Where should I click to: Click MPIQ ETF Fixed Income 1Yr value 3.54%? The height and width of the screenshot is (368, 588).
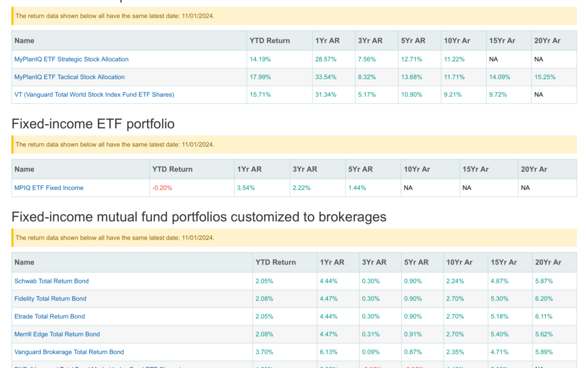pyautogui.click(x=246, y=188)
